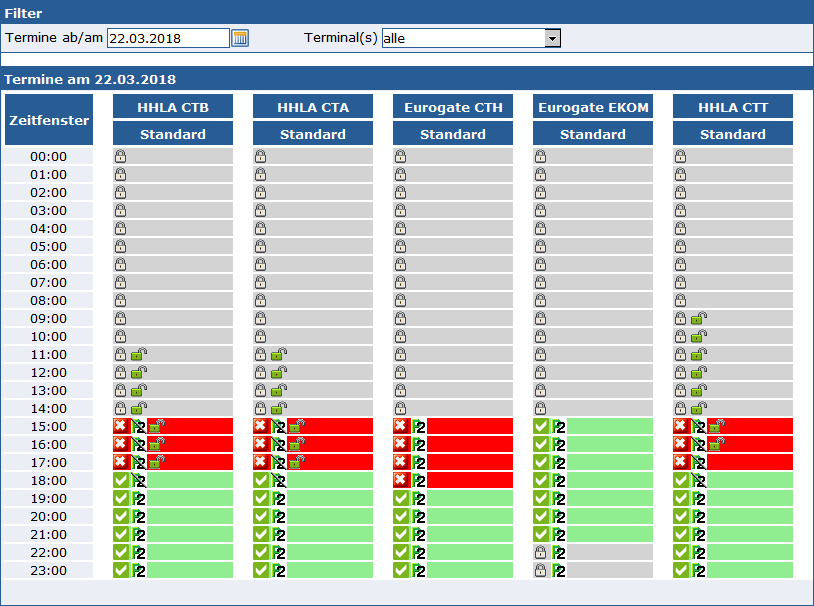Click the grey lock in HHLA CTB 00:00
The image size is (814, 606).
click(x=120, y=156)
